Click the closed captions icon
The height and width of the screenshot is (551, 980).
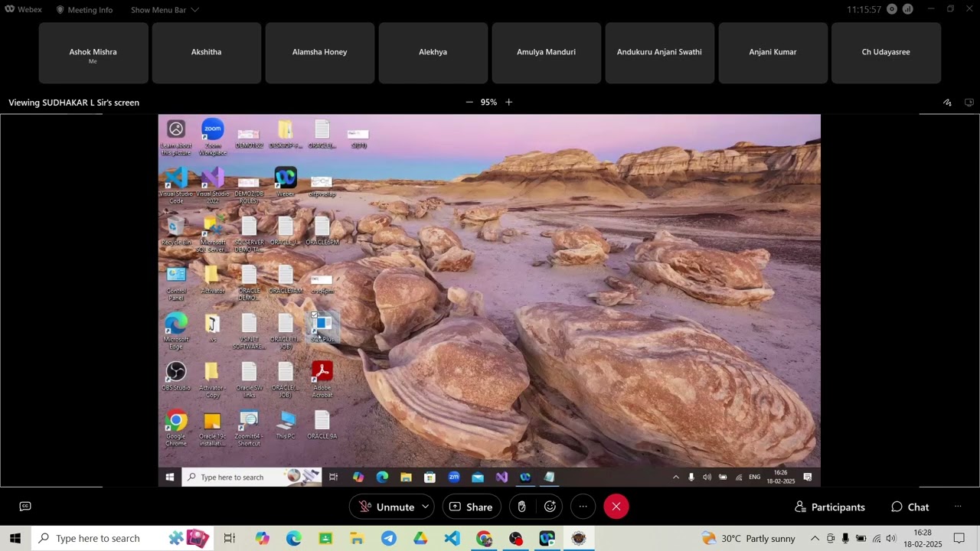click(25, 506)
